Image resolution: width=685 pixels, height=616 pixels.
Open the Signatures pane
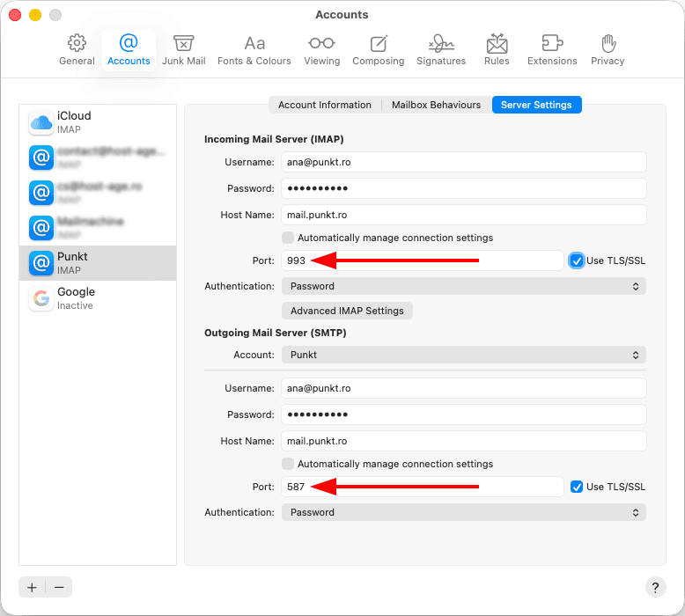pyautogui.click(x=441, y=50)
